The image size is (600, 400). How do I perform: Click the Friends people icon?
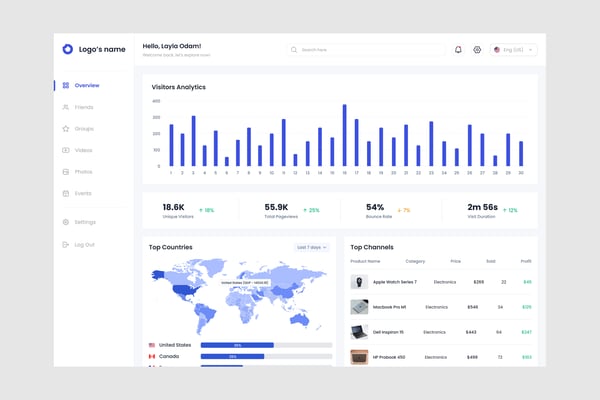pyautogui.click(x=66, y=107)
